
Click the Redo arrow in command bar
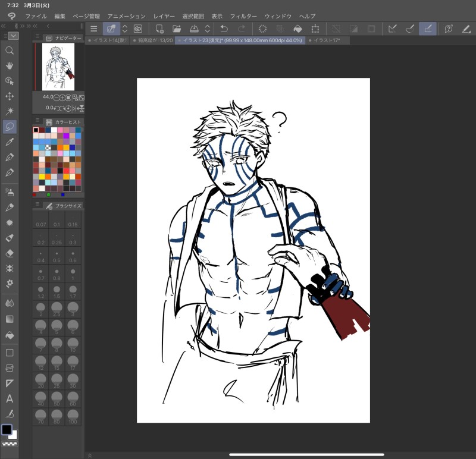coord(242,29)
